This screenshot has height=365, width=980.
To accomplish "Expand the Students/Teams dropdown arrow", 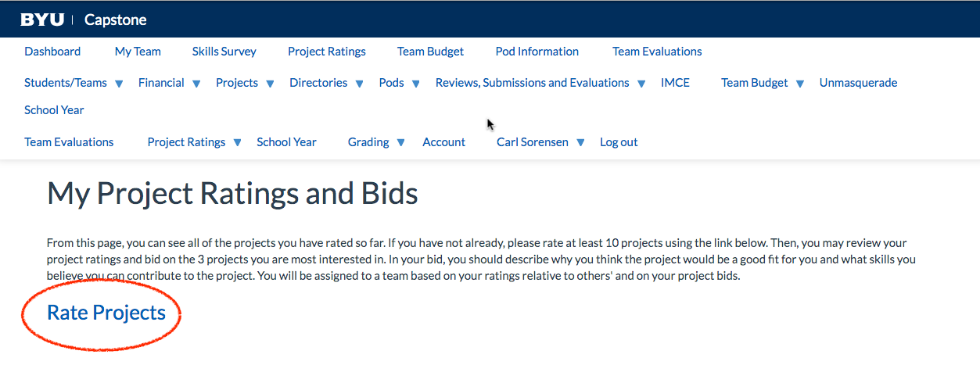I will 119,84.
